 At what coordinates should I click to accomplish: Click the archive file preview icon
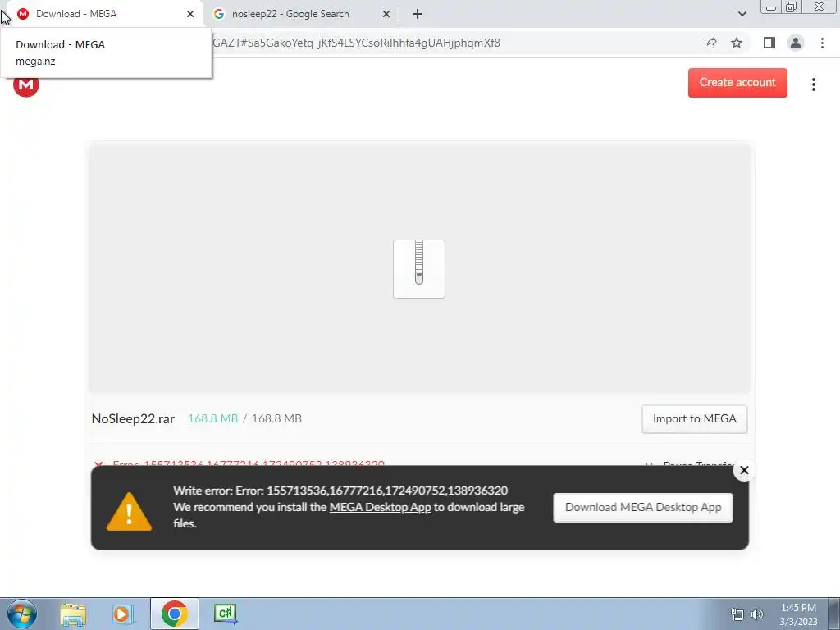(419, 269)
